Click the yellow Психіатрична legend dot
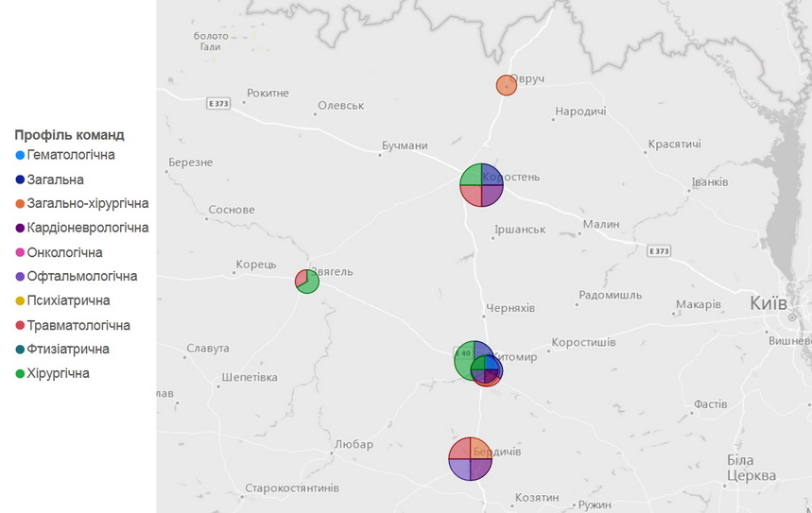 point(20,301)
